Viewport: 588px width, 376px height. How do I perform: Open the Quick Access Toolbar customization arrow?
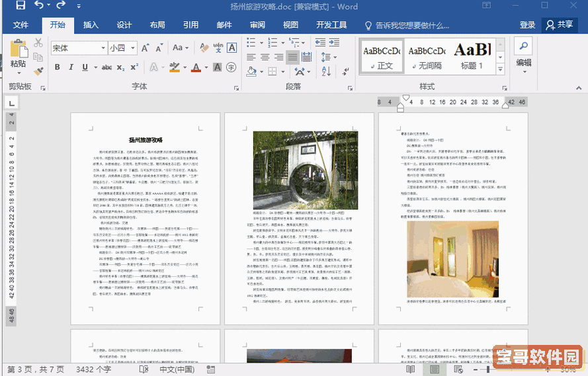(79, 6)
